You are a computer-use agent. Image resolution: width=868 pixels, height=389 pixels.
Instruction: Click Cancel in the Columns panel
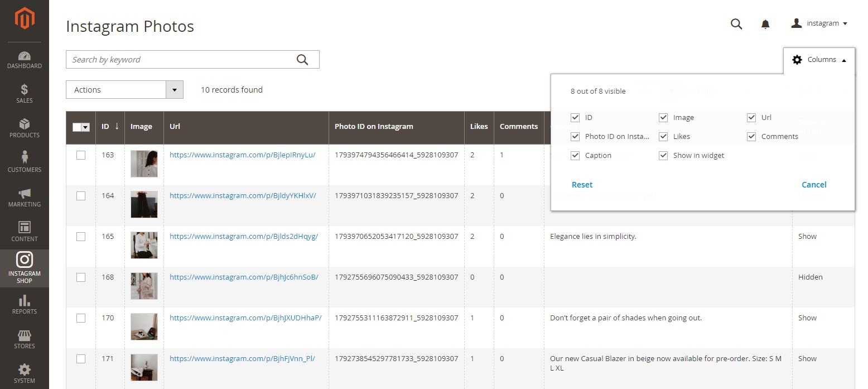coord(814,185)
